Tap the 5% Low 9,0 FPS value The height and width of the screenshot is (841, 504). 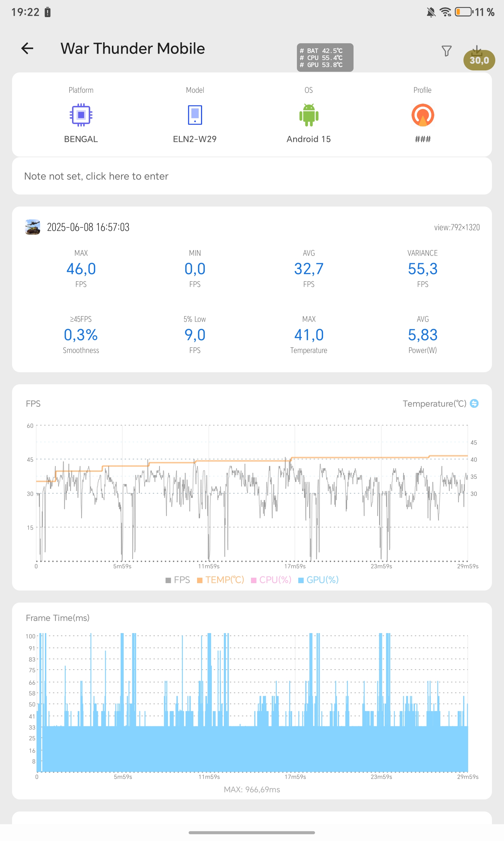(x=195, y=335)
